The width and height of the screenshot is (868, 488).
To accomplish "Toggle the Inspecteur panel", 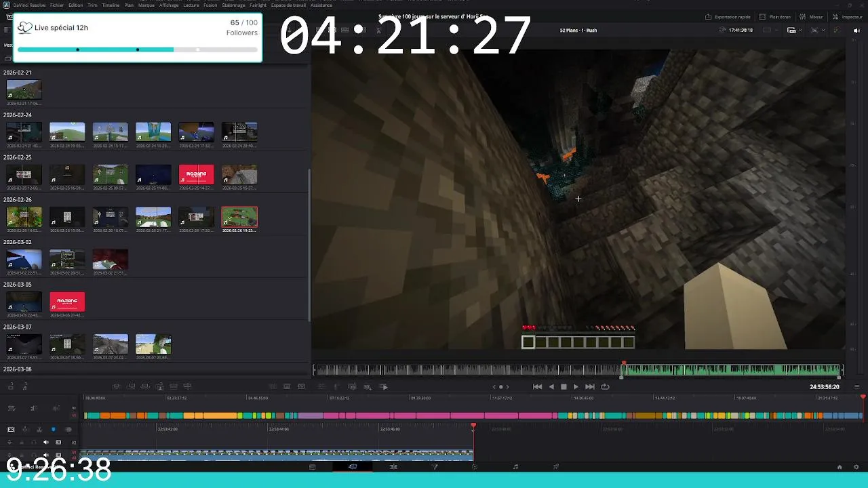I will pyautogui.click(x=848, y=17).
